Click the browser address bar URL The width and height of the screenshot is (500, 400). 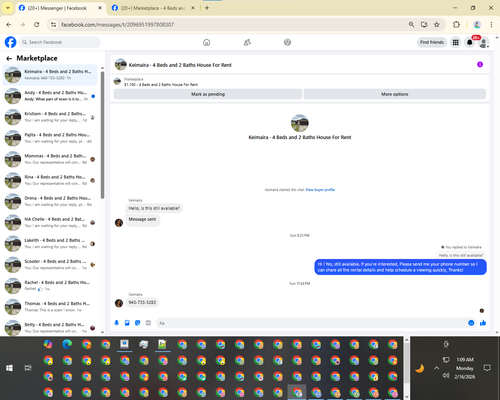tap(117, 25)
